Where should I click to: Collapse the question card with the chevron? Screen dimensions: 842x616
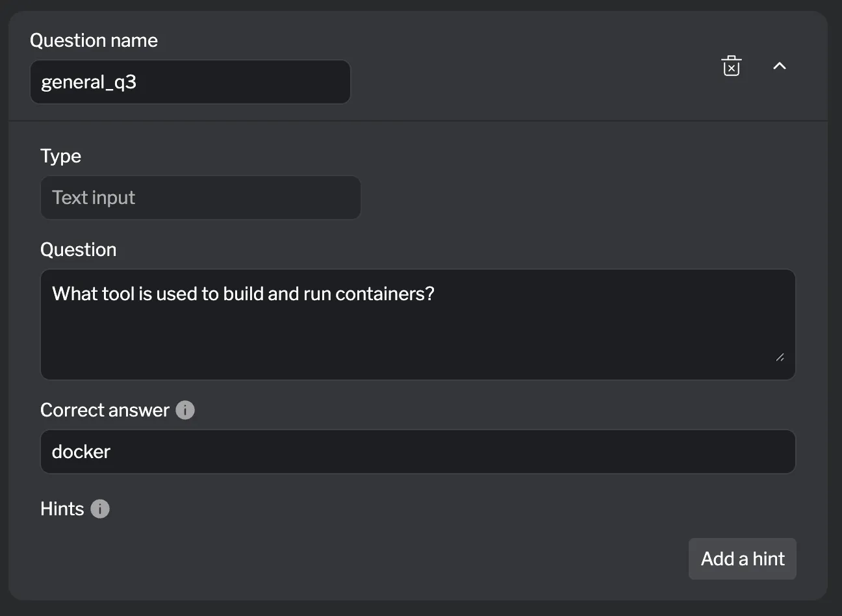(780, 66)
